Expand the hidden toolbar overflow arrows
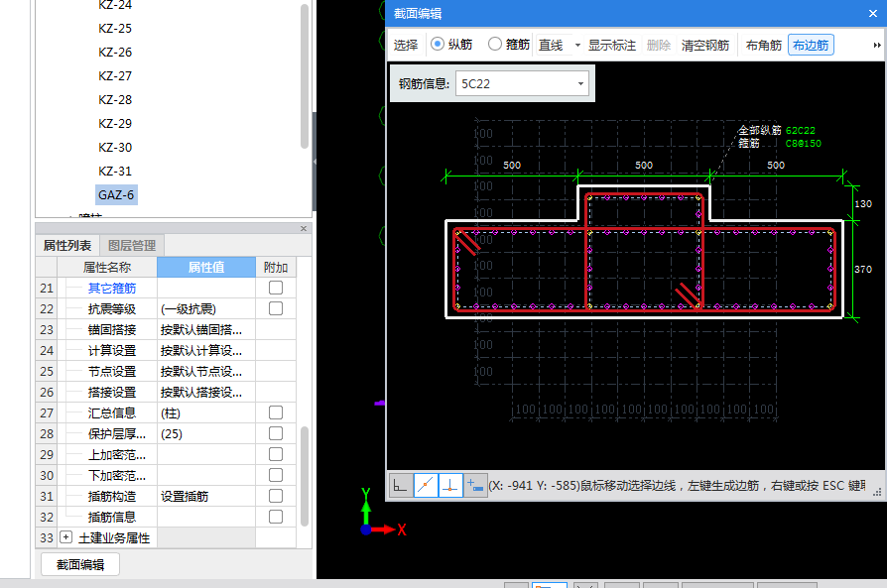Viewport: 887px width, 588px height. tap(877, 46)
